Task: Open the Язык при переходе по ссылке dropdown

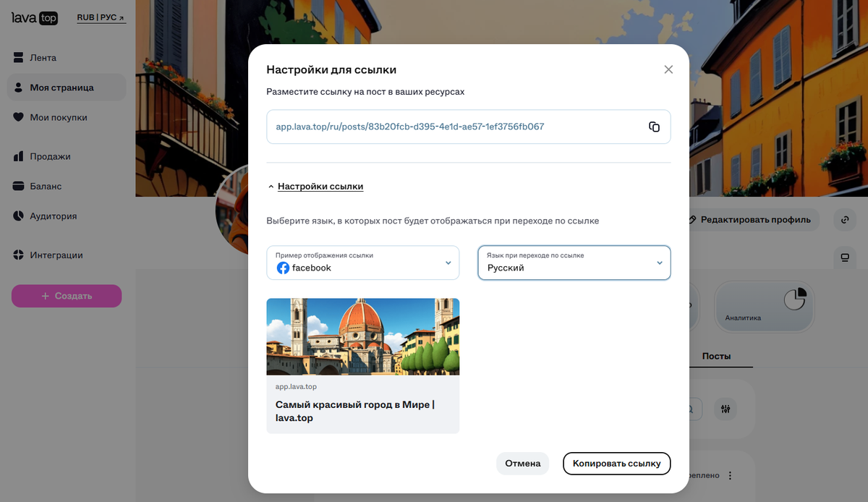Action: (x=574, y=263)
